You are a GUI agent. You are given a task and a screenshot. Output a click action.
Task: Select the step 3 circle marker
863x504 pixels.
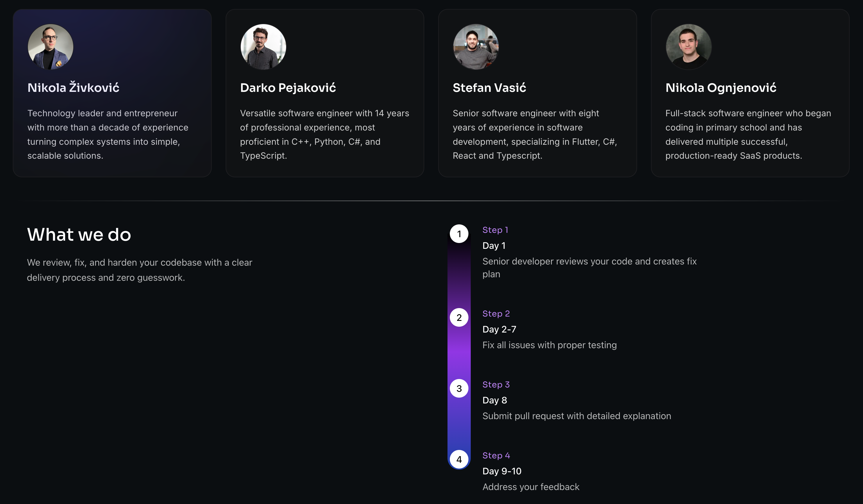459,388
